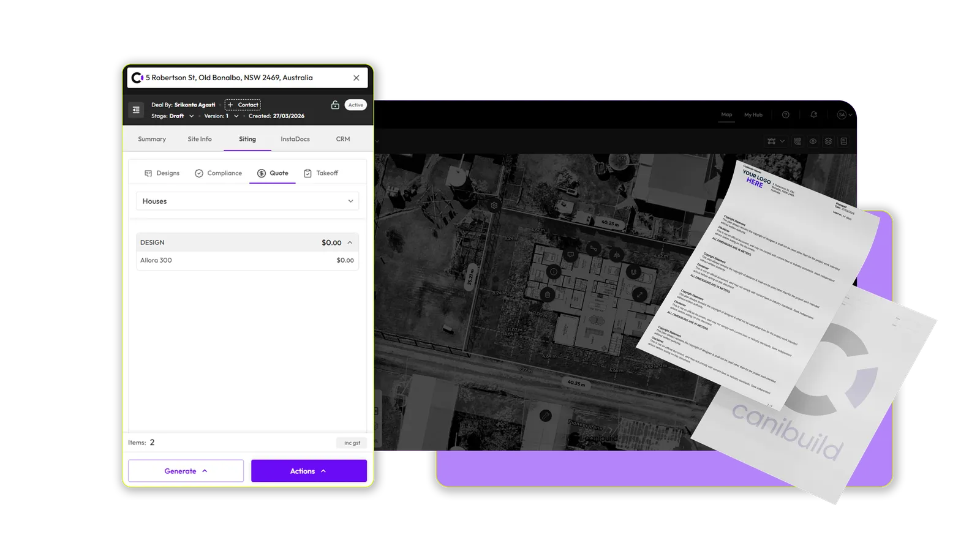980x551 pixels.
Task: Toggle the Active status badge
Action: coord(356,105)
